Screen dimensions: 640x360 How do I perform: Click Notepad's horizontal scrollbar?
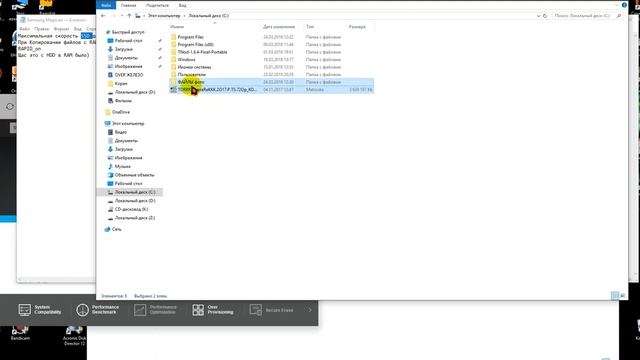click(56, 280)
